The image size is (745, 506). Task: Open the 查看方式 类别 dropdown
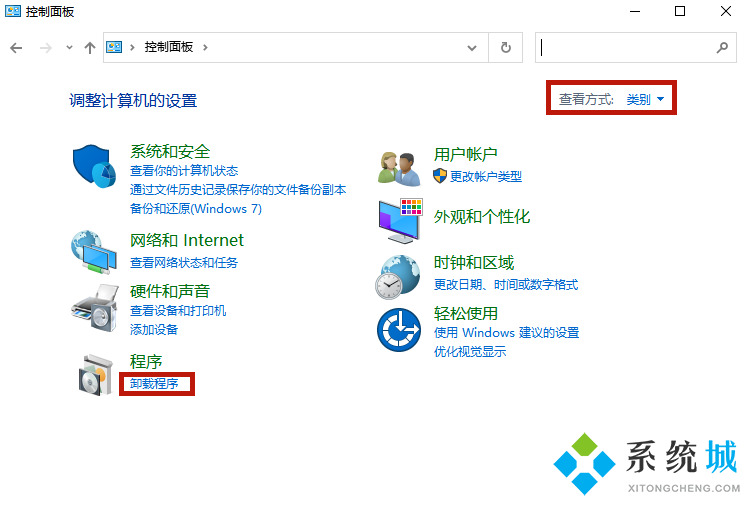[x=645, y=100]
